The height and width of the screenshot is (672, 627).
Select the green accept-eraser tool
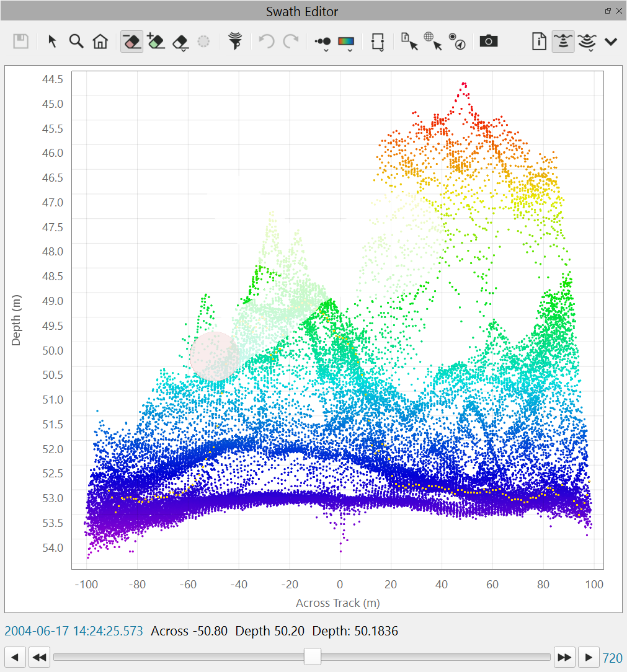156,41
